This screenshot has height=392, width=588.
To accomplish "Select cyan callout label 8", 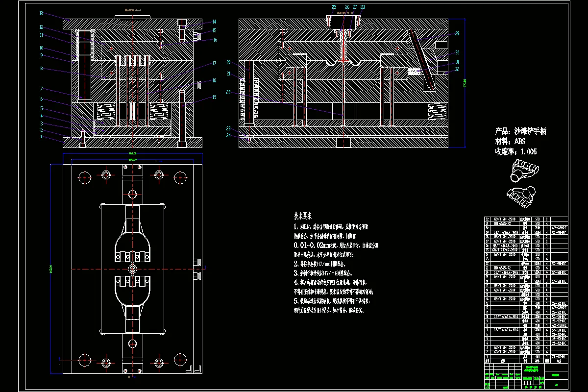I will (42, 69).
